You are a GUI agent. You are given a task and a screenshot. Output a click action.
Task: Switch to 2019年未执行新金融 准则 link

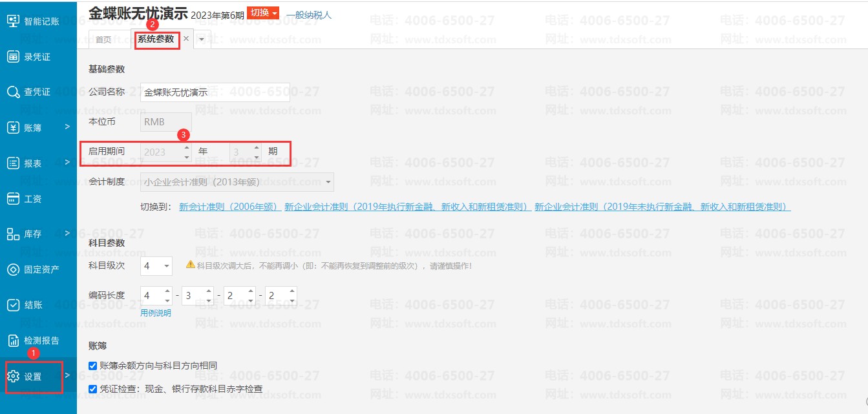[662, 207]
